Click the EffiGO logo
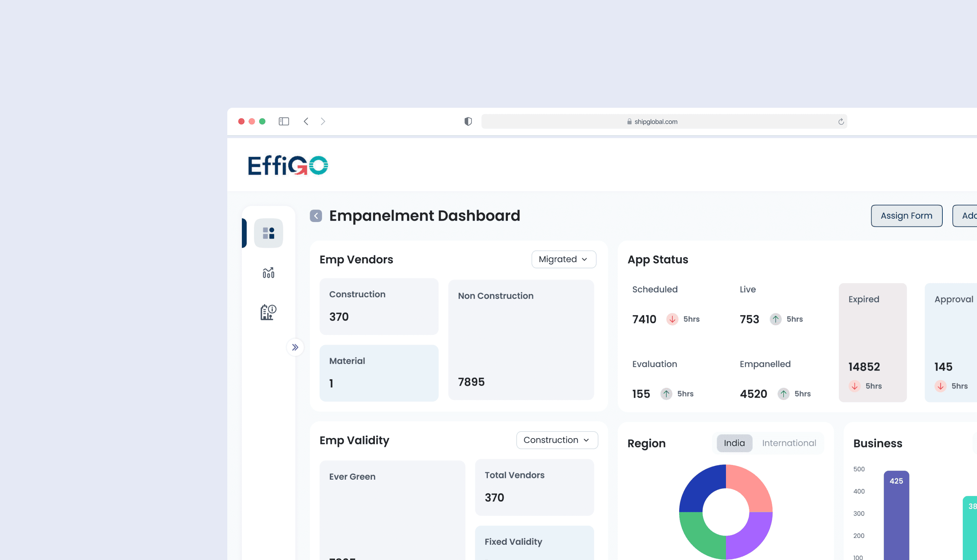The height and width of the screenshot is (560, 977). [288, 165]
